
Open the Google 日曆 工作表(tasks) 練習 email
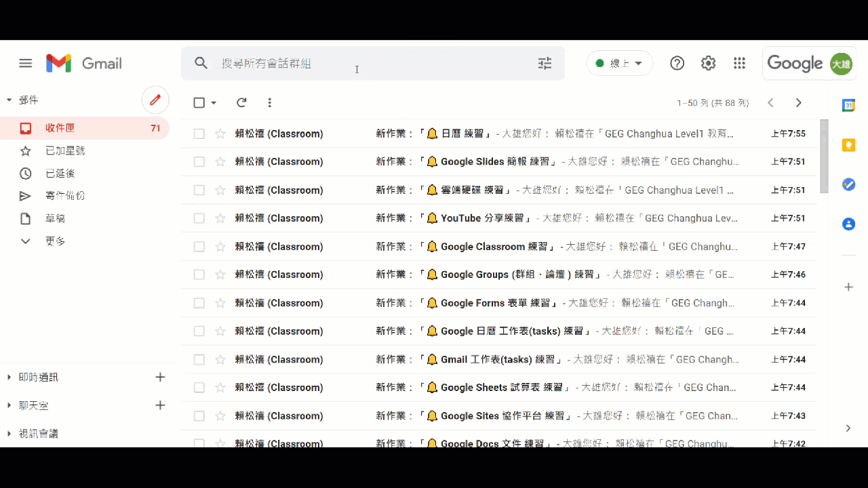[x=499, y=331]
